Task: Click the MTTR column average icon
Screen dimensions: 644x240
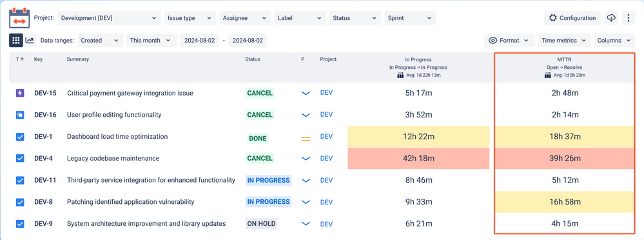Action: click(x=547, y=75)
